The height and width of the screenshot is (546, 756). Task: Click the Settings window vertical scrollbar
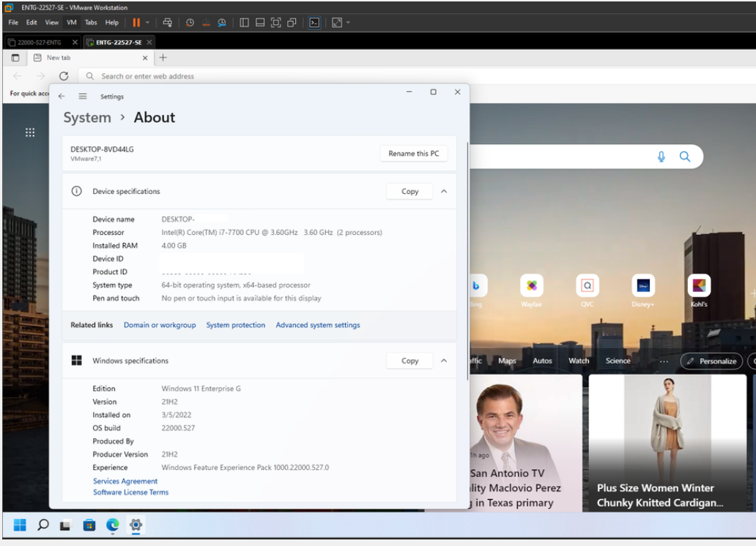tap(467, 261)
